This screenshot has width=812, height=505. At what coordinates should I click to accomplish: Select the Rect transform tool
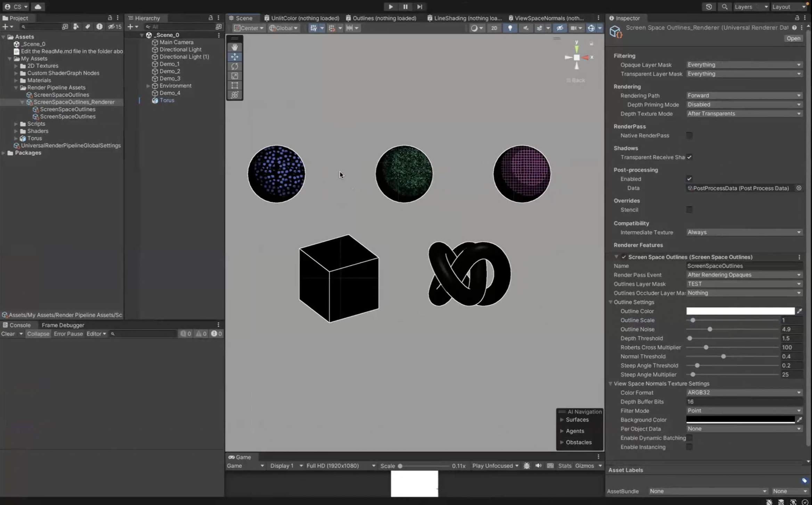pos(235,85)
